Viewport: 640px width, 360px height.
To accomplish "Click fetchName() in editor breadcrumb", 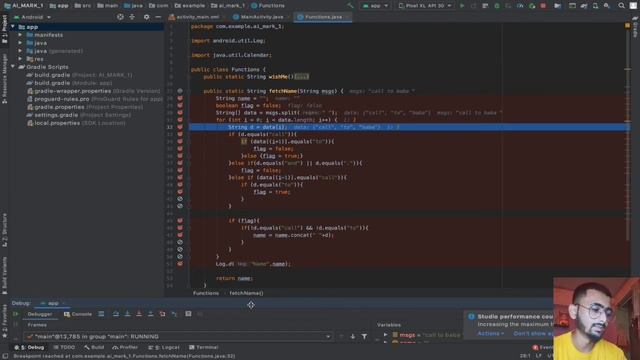I will point(246,293).
